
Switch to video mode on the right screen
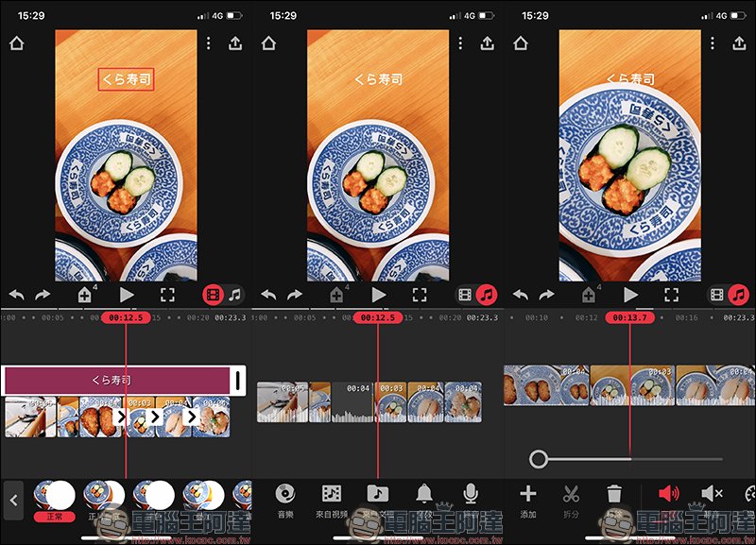pos(717,295)
